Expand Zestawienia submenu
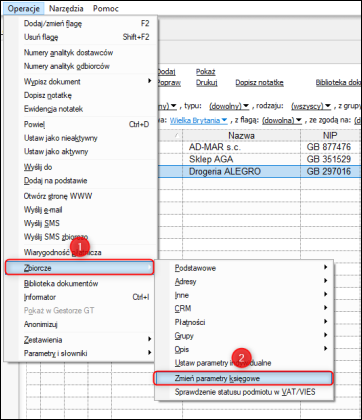 tap(81, 340)
